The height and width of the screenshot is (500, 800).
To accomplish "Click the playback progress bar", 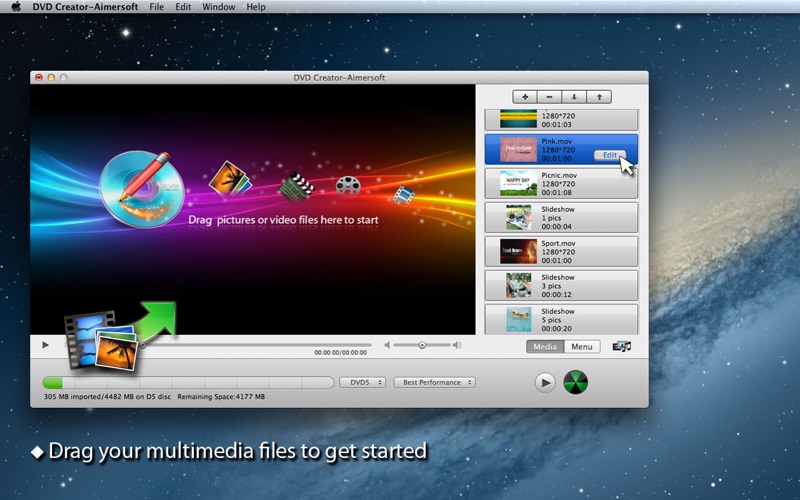I will coord(255,345).
